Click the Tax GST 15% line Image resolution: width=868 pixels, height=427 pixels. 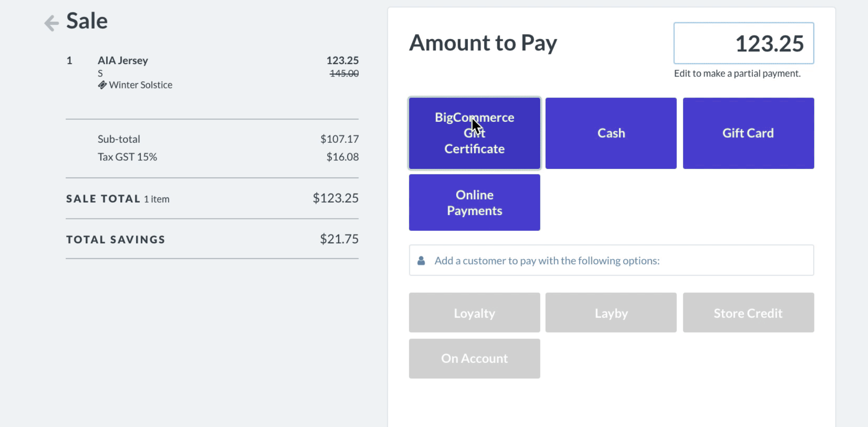coord(127,157)
